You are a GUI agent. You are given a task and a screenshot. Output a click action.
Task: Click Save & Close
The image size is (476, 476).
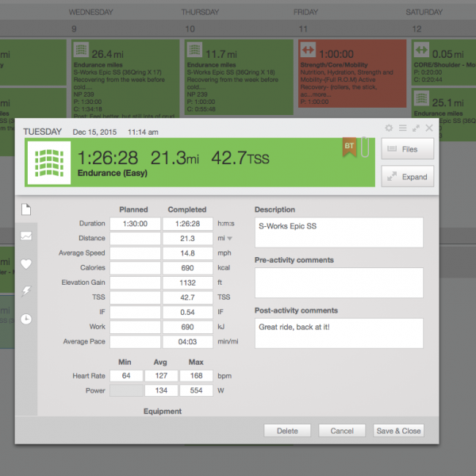[x=399, y=431]
